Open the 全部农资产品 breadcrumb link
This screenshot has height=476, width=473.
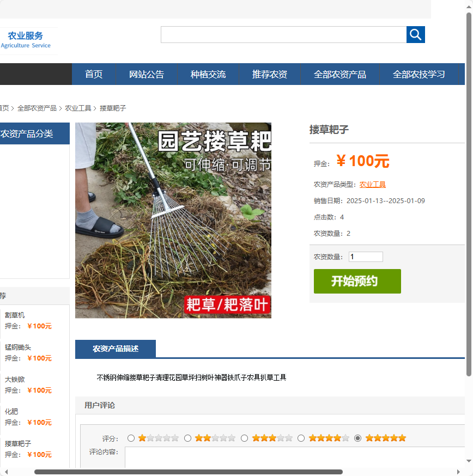pos(38,108)
